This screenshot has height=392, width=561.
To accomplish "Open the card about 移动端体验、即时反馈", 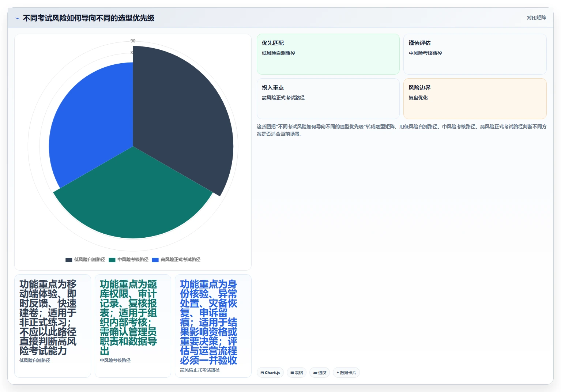I will [52, 326].
